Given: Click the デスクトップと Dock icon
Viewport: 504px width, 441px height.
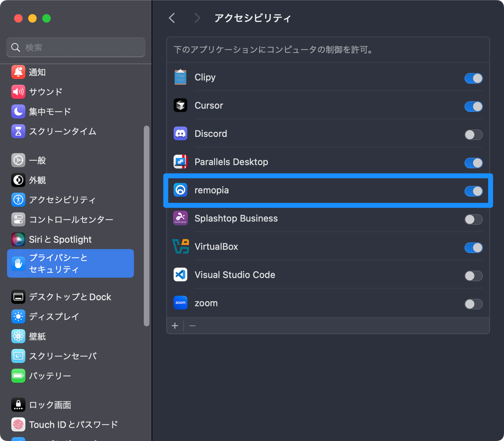Looking at the screenshot, I should pos(18,297).
